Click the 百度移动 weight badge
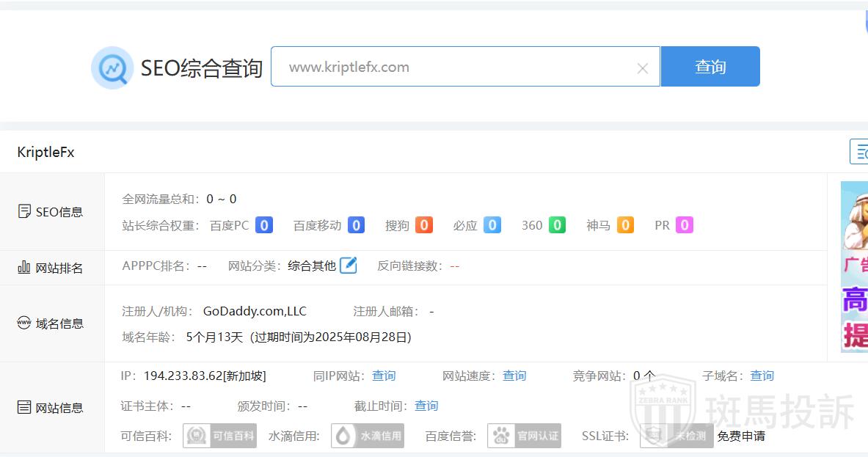Viewport: 868px width, 457px height. click(356, 225)
